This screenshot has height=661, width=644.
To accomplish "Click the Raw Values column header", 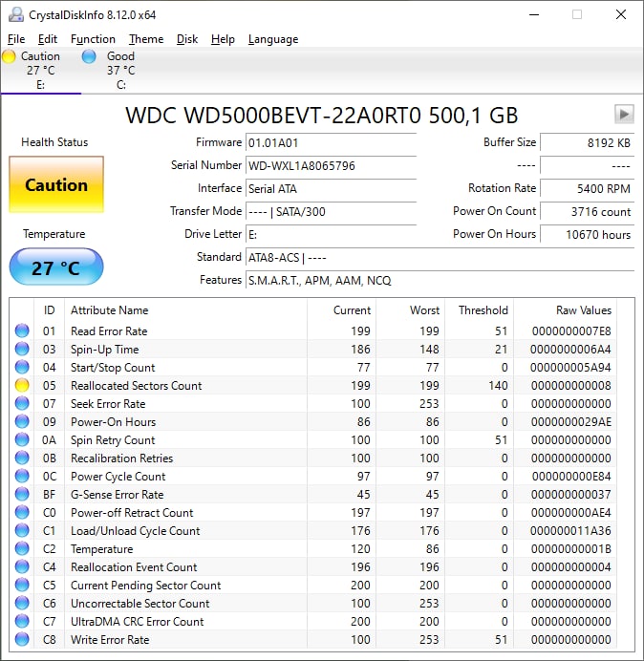I will pos(565,310).
